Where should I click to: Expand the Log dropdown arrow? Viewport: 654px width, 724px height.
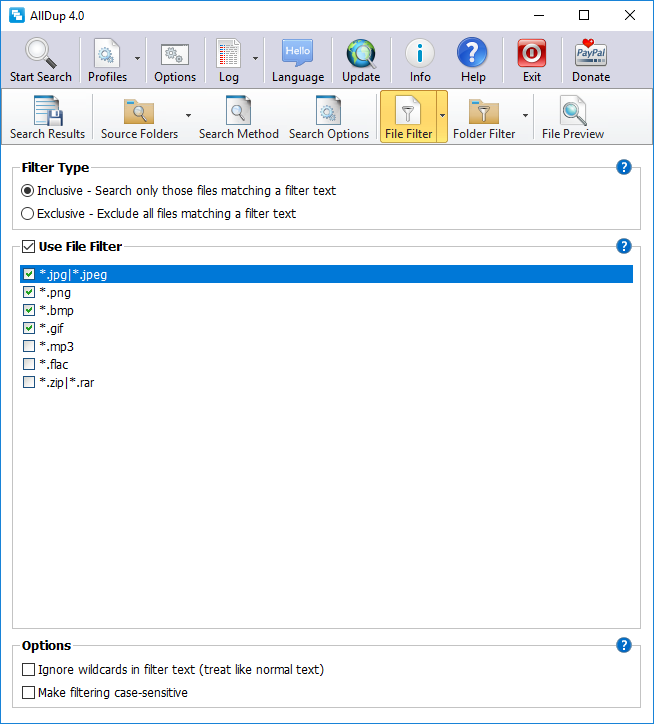click(x=255, y=59)
